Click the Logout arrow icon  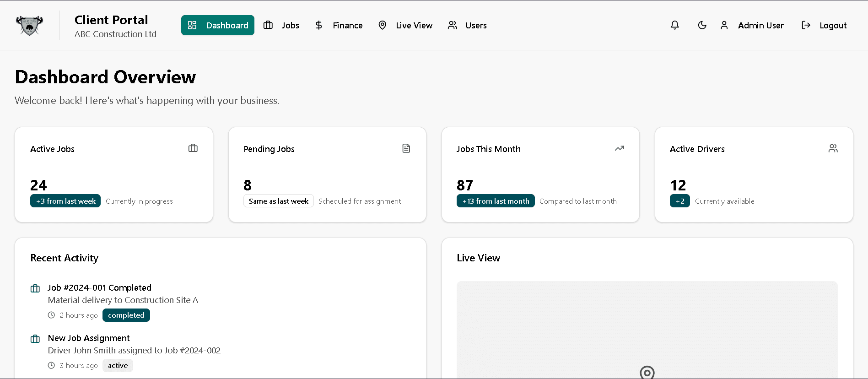point(806,25)
